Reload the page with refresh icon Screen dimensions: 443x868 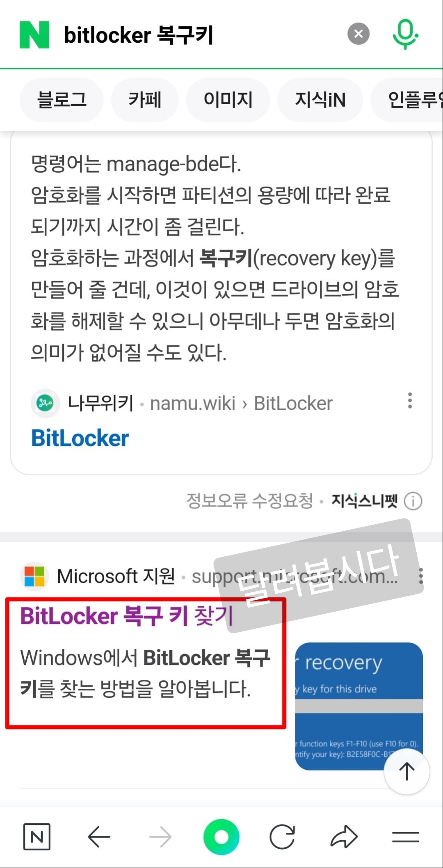(x=282, y=836)
